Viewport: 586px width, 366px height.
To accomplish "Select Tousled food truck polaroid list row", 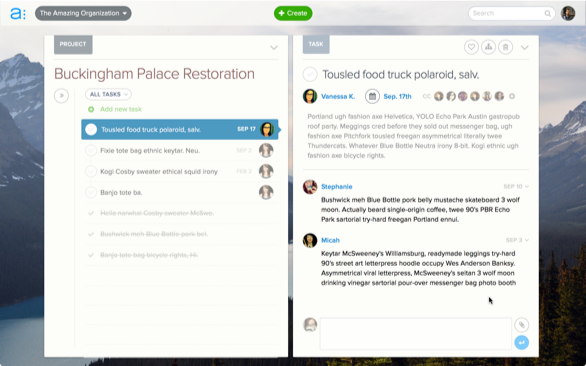I will 180,129.
